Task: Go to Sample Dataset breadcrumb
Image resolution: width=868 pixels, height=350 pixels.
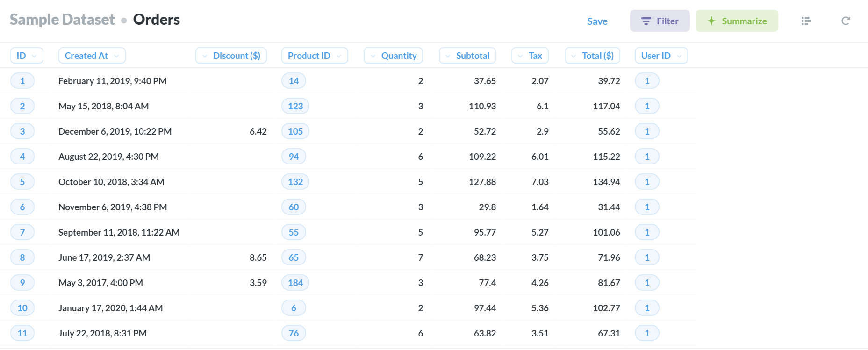Action: click(62, 20)
